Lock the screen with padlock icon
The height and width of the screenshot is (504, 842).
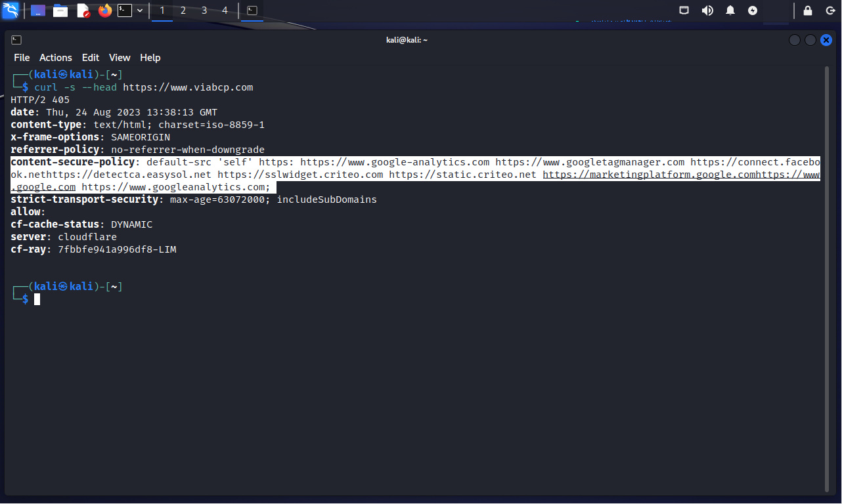pyautogui.click(x=808, y=10)
